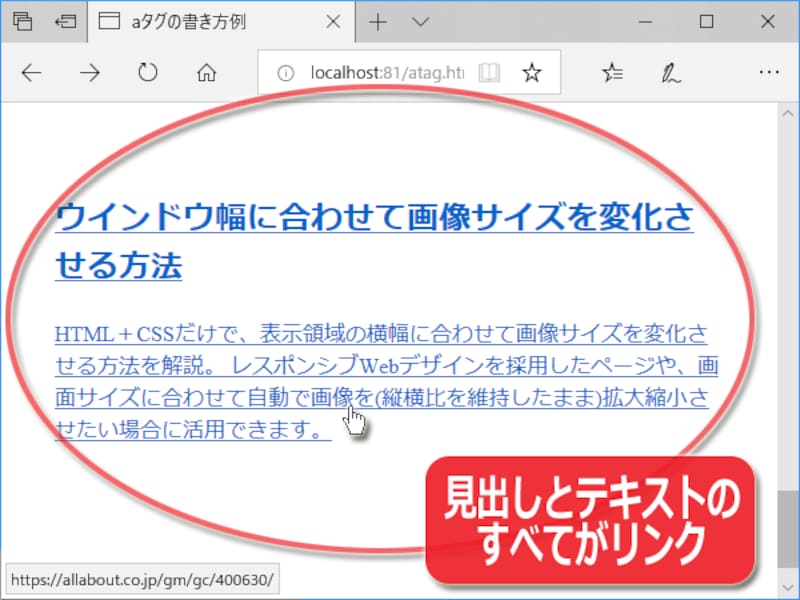Open the Hub favorites panel
The height and width of the screenshot is (600, 800).
click(612, 72)
